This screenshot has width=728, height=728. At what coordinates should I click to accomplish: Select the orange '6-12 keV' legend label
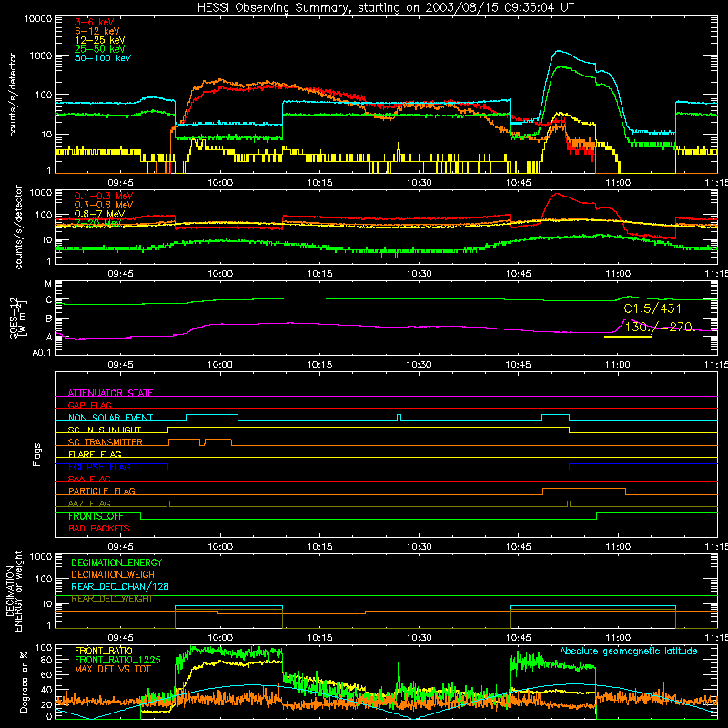click(x=97, y=31)
